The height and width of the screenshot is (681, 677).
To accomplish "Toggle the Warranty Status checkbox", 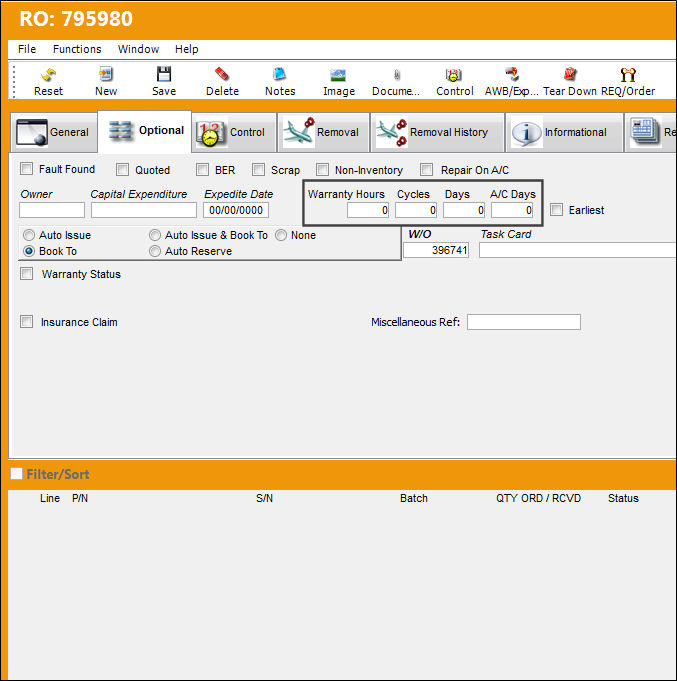I will coord(27,274).
